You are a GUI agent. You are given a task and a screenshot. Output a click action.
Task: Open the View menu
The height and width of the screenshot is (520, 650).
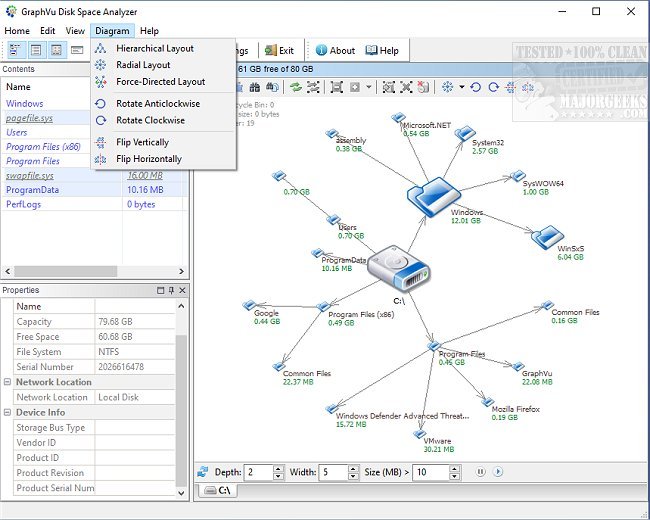[75, 31]
